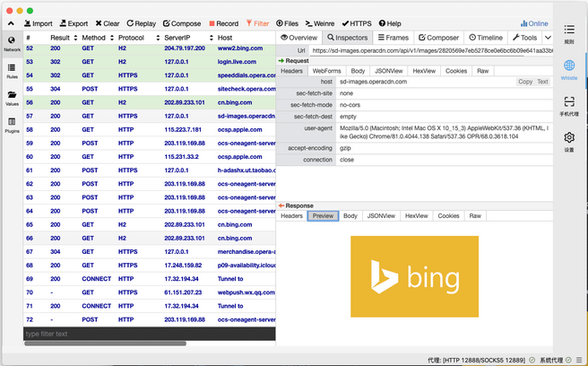Toggle the system proxy check icon in status bar

568,360
